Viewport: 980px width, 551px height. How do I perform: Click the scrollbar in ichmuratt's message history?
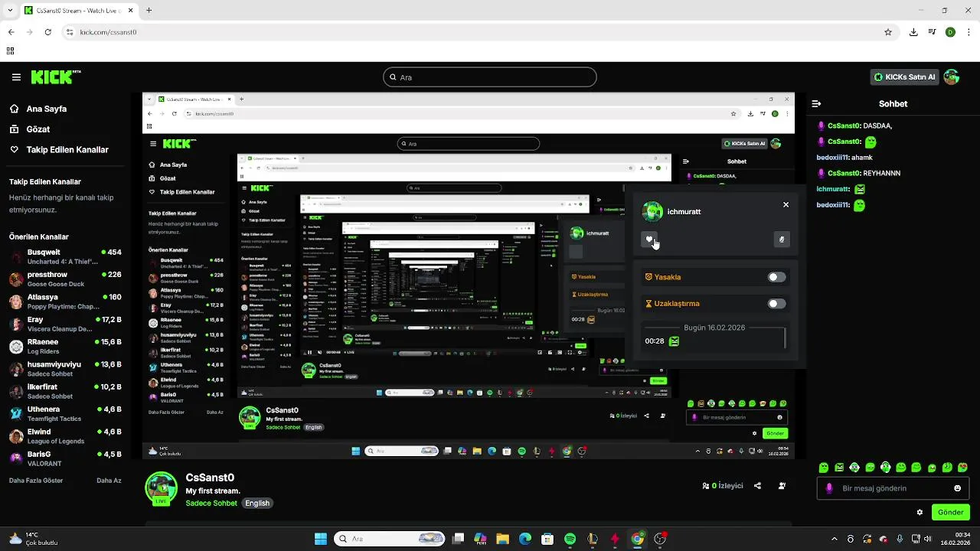[785, 337]
